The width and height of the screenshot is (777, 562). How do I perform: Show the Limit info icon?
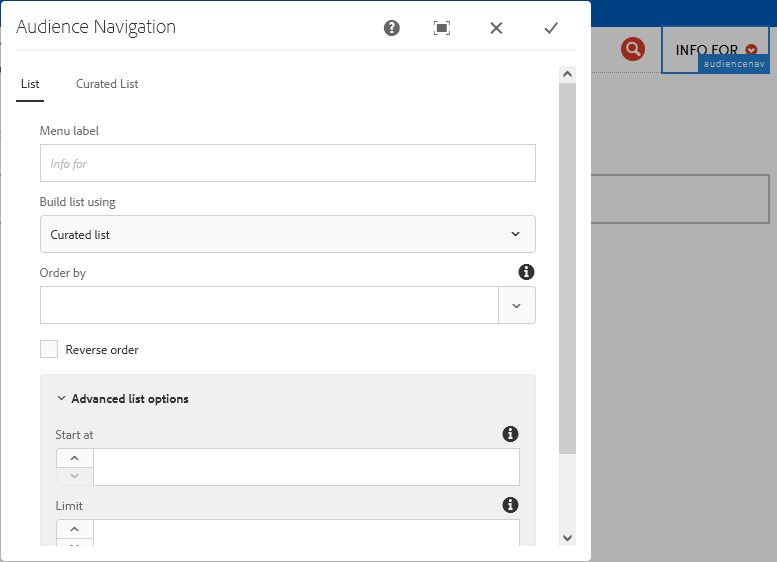coord(510,505)
